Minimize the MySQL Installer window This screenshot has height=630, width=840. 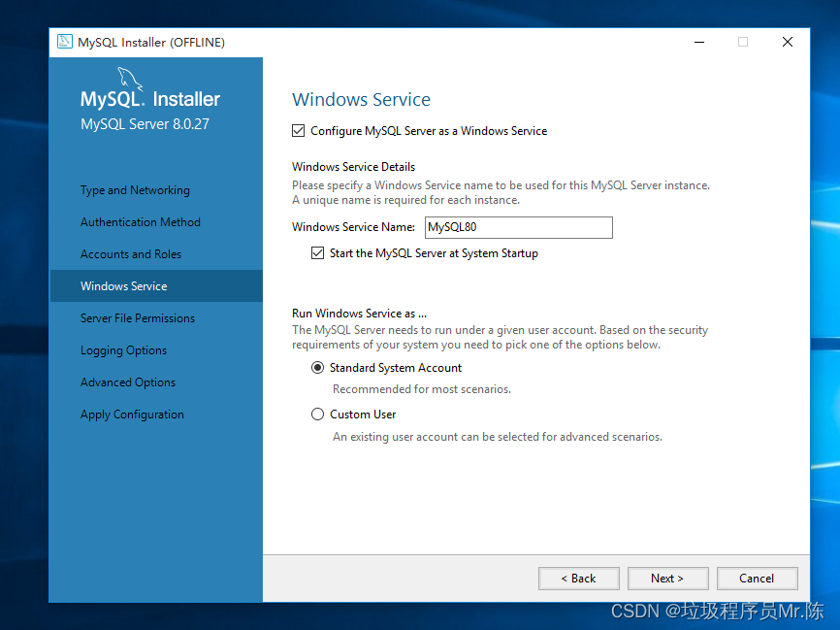pyautogui.click(x=699, y=42)
